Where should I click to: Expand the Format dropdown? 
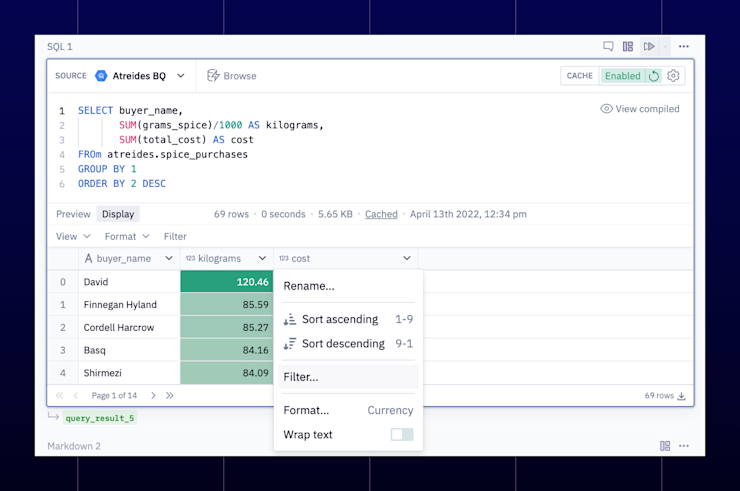pos(127,236)
